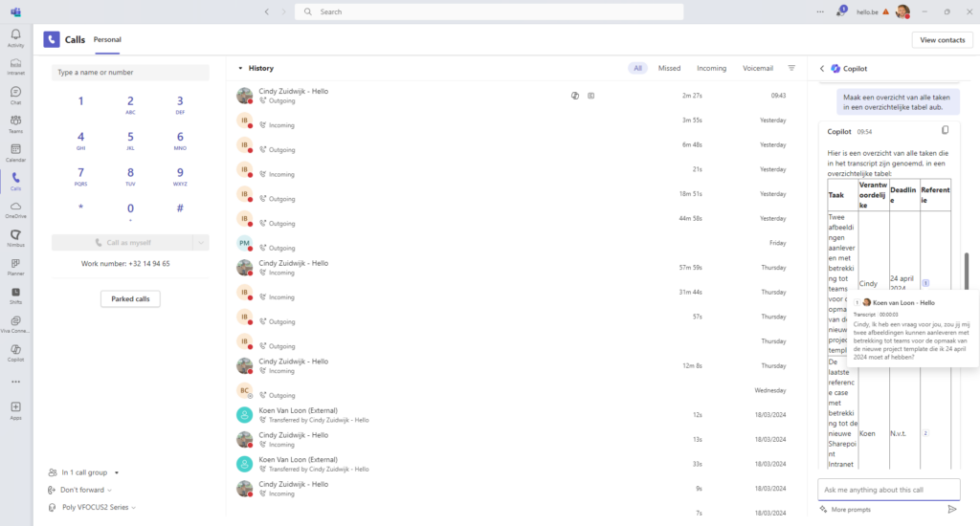Open the Activity feed in sidebar
This screenshot has height=526, width=980.
click(15, 37)
